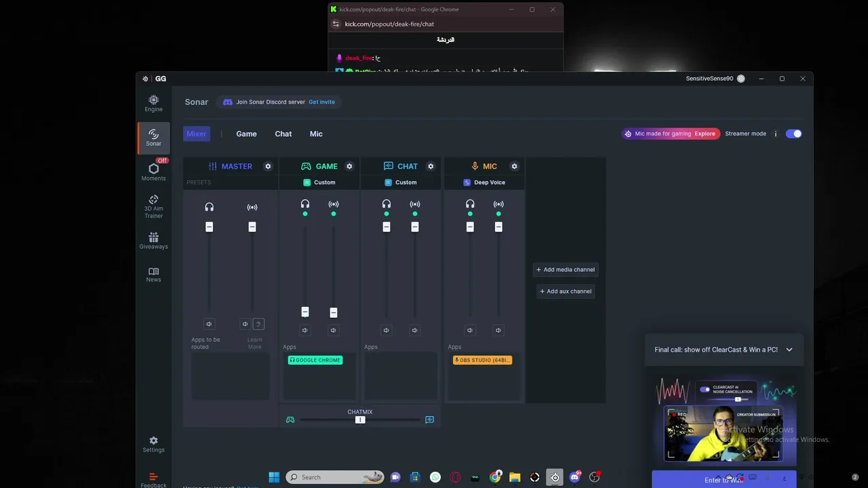Image resolution: width=868 pixels, height=488 pixels.
Task: Turn off the Streamer mode switch
Action: coord(793,134)
